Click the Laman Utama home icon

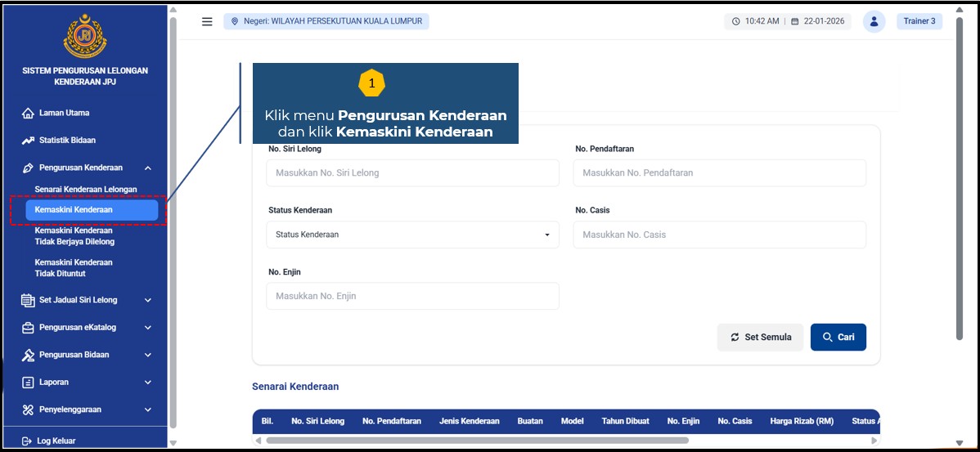(28, 114)
